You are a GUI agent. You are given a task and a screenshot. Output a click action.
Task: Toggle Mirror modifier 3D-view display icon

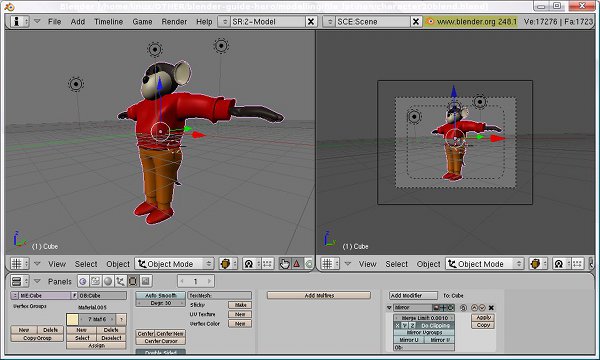[443, 308]
